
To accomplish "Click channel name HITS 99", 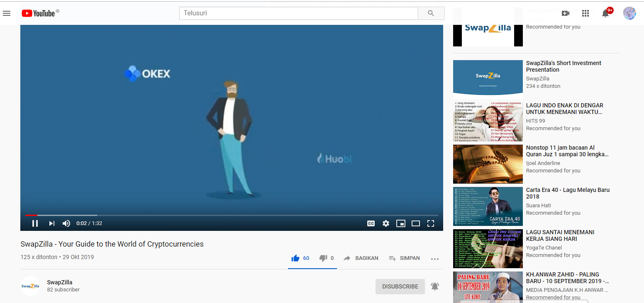I will [x=536, y=121].
